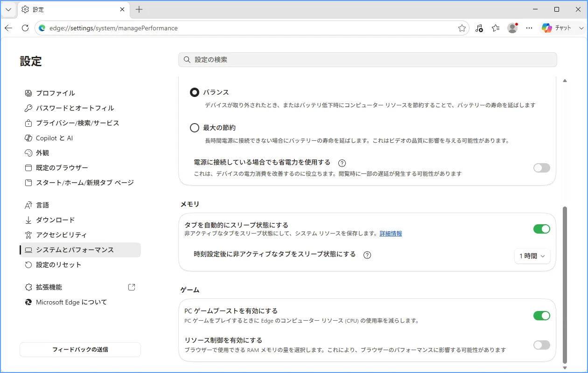Open 拡張機能 sidebar entry
Screen dimensions: 588x373
tap(80, 287)
